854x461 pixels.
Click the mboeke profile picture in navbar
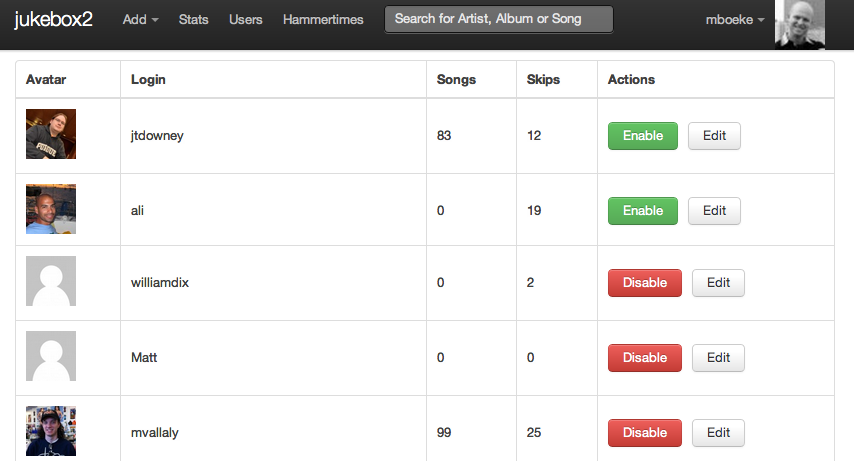point(800,25)
